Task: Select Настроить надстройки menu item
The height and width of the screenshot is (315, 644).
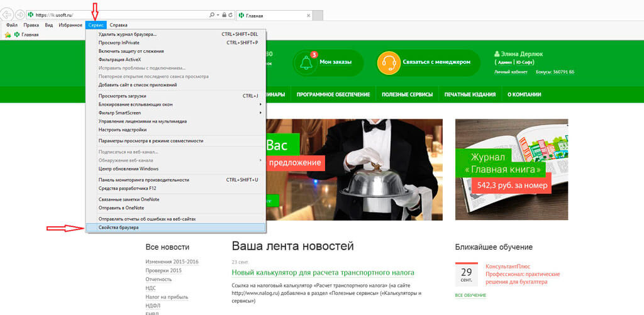Action: pos(176,130)
